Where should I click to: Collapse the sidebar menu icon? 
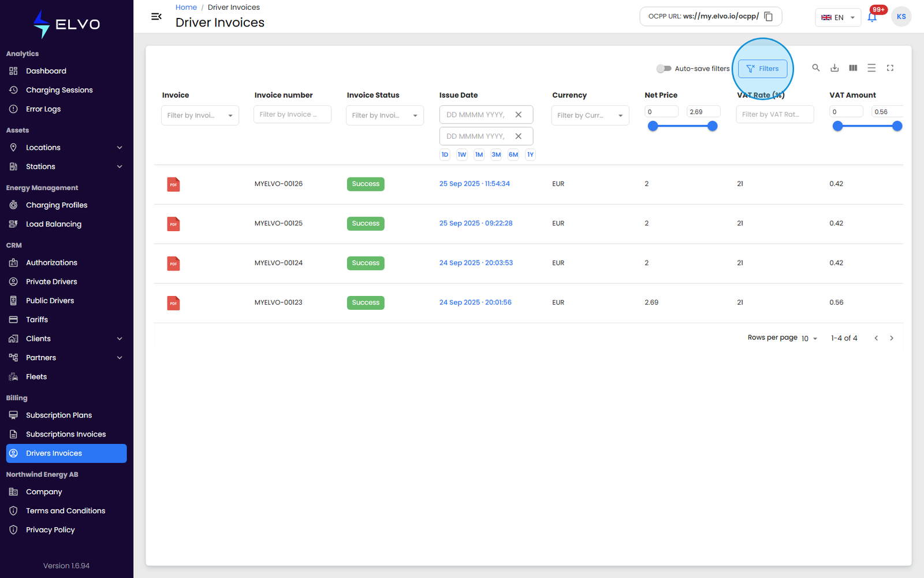(x=156, y=17)
